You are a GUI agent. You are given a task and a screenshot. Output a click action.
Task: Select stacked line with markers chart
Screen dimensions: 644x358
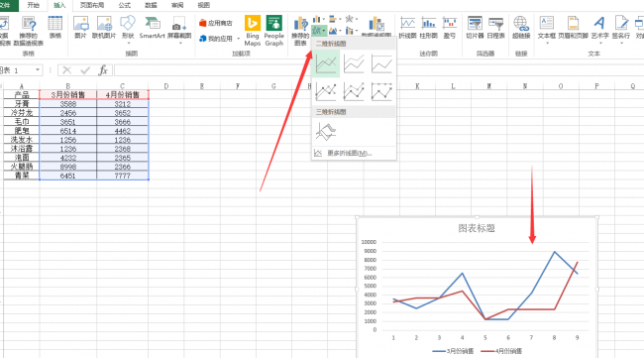pos(354,91)
